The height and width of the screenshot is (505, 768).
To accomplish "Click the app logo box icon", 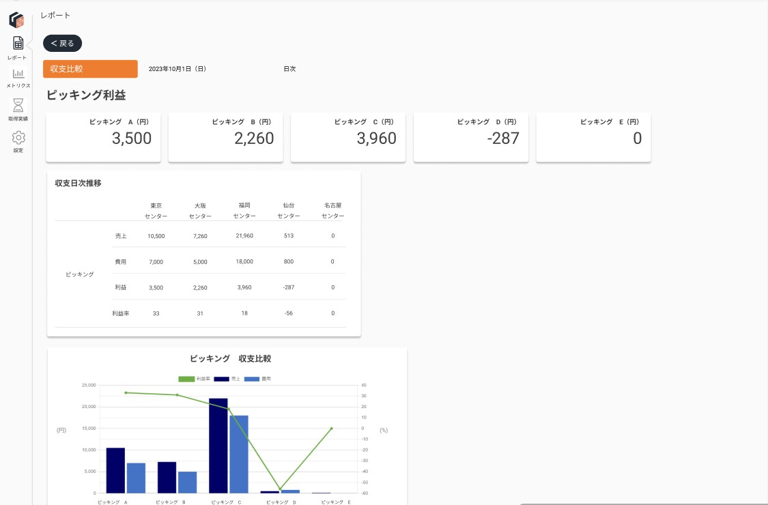I will pyautogui.click(x=17, y=20).
